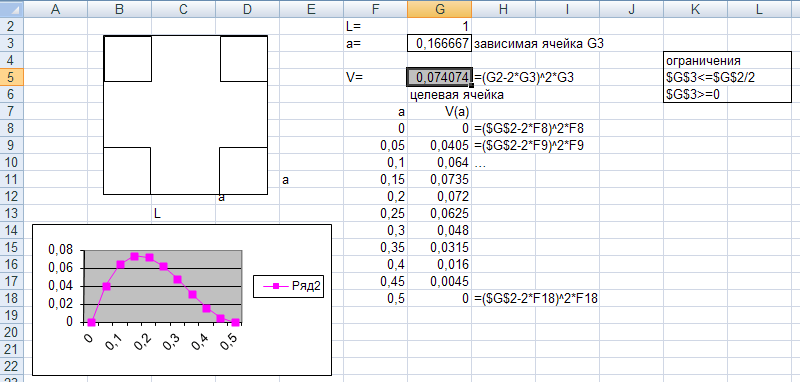This screenshot has height=382, width=800.
Task: Click column header B
Action: pos(120,9)
